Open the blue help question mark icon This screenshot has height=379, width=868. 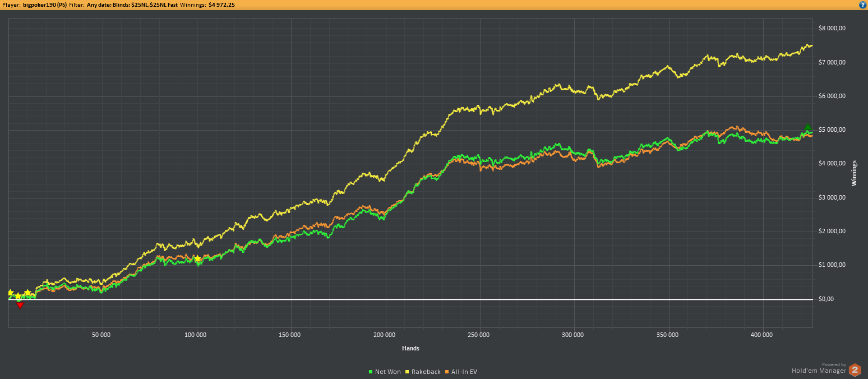(862, 4)
